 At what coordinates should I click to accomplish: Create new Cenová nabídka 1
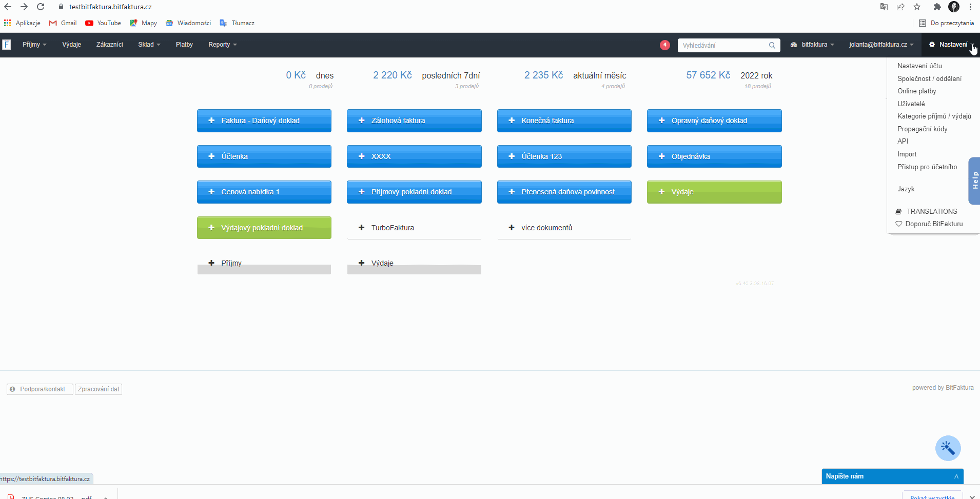coord(264,192)
